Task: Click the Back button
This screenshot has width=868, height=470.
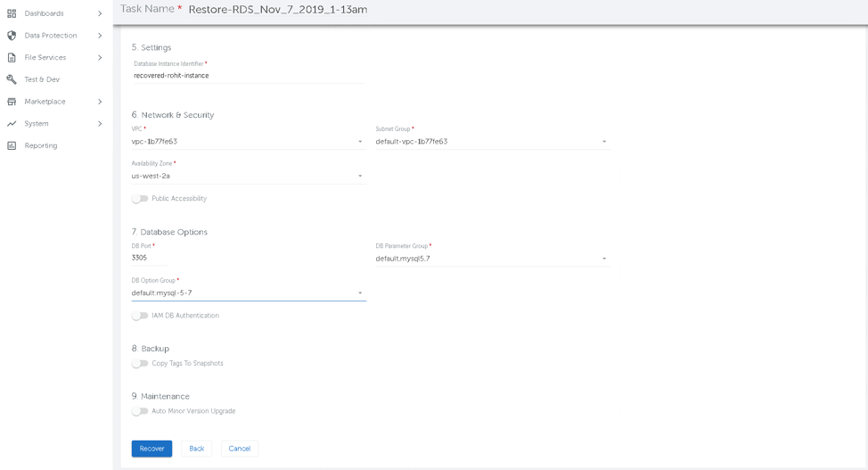Action: pyautogui.click(x=196, y=449)
